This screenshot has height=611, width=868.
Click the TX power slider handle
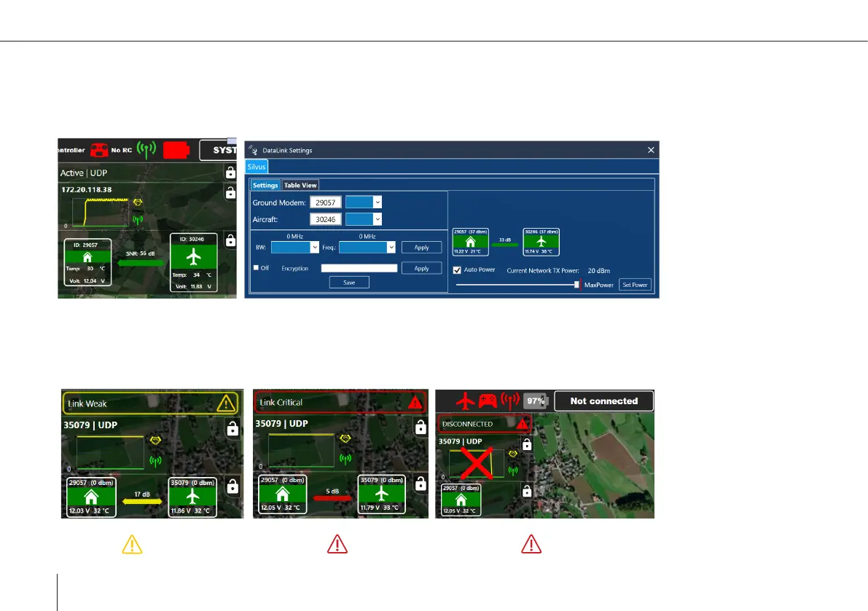click(576, 284)
